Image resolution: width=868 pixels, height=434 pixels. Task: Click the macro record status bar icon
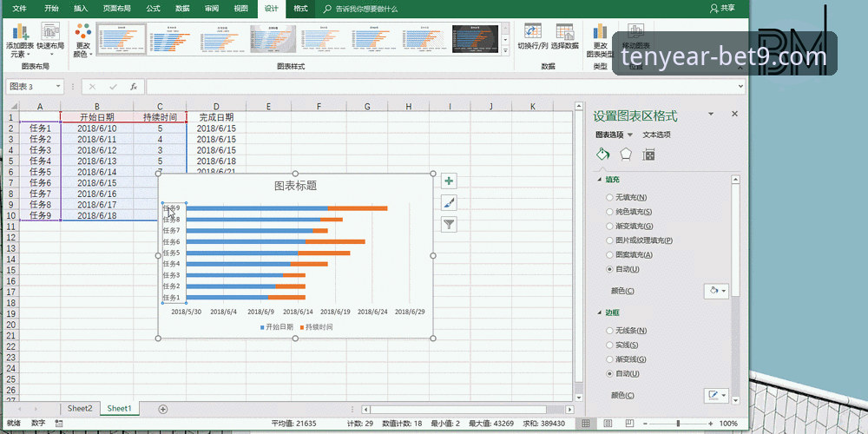pyautogui.click(x=59, y=424)
